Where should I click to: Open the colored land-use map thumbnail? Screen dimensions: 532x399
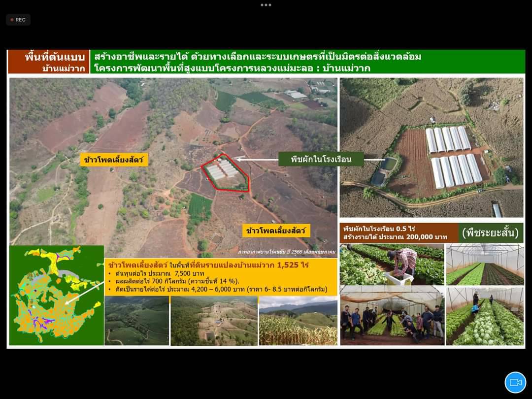57,295
